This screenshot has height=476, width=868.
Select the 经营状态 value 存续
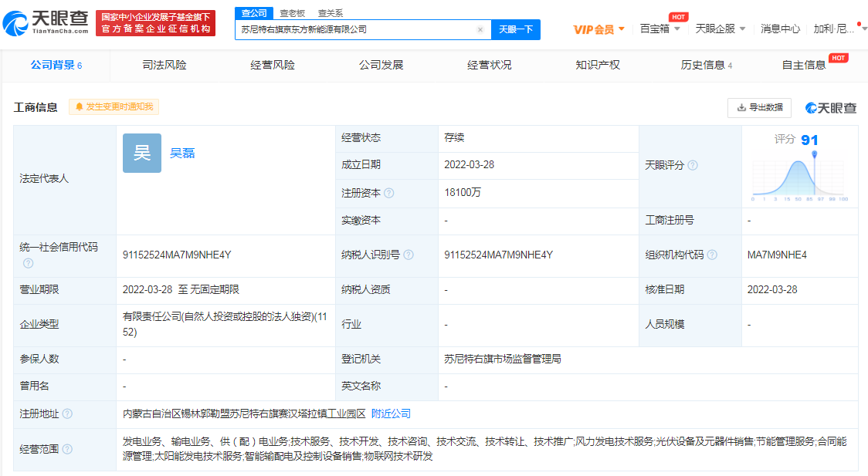coord(454,137)
